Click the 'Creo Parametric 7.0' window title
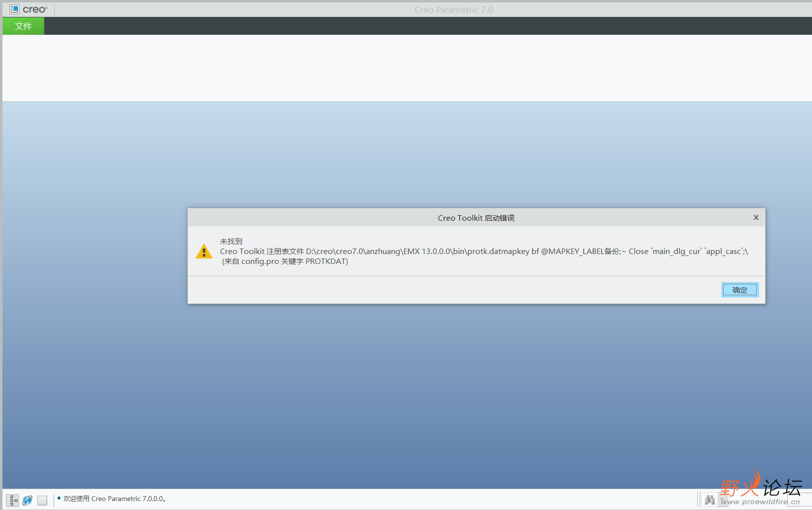Viewport: 812px width, 510px height. [x=454, y=9]
